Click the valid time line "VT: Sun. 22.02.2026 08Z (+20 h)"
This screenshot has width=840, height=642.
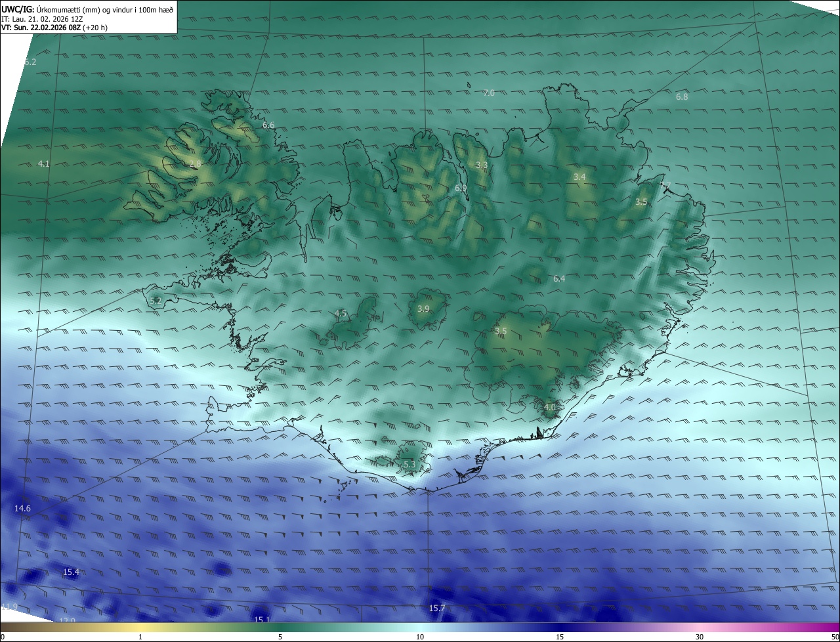54,28
